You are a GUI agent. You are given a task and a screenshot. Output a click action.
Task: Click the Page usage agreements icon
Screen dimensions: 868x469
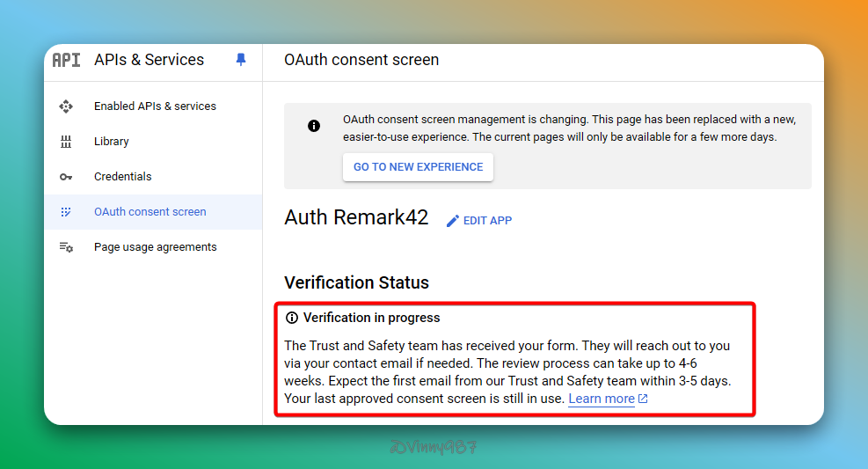(66, 247)
